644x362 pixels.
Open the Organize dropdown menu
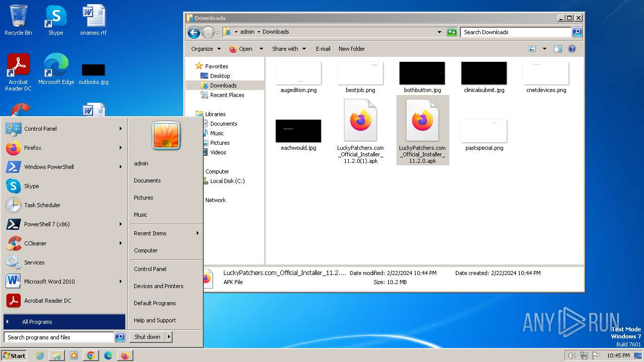coord(206,49)
